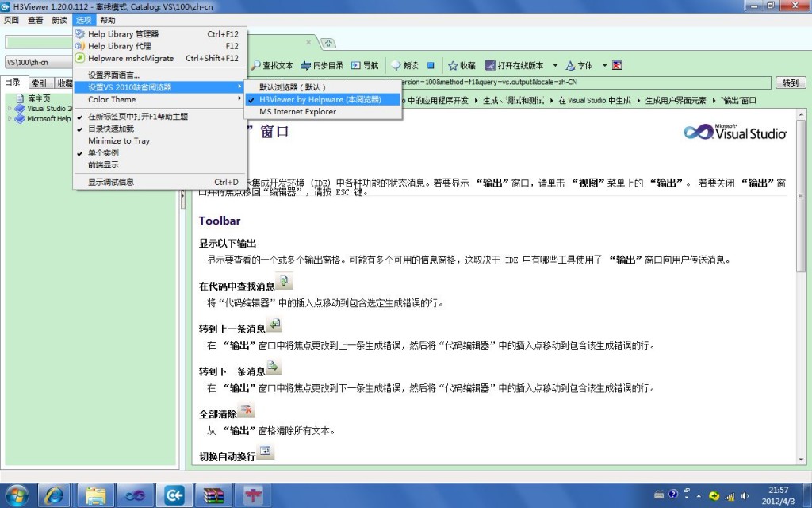Click the document vertical scrollbar thumb
The height and width of the screenshot is (508, 812).
pyautogui.click(x=801, y=196)
